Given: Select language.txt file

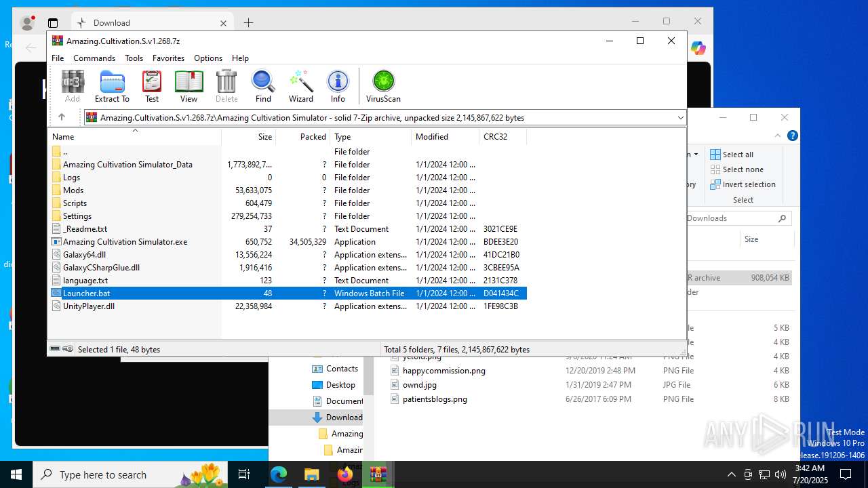Looking at the screenshot, I should click(x=288, y=281).
